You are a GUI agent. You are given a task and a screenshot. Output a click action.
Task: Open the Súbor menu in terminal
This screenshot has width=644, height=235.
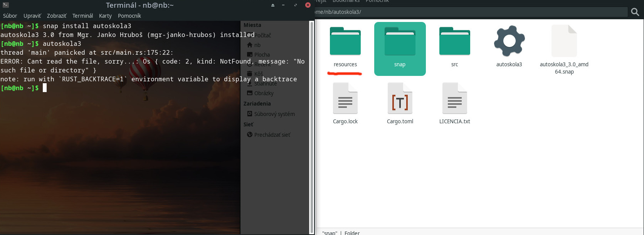coord(10,16)
